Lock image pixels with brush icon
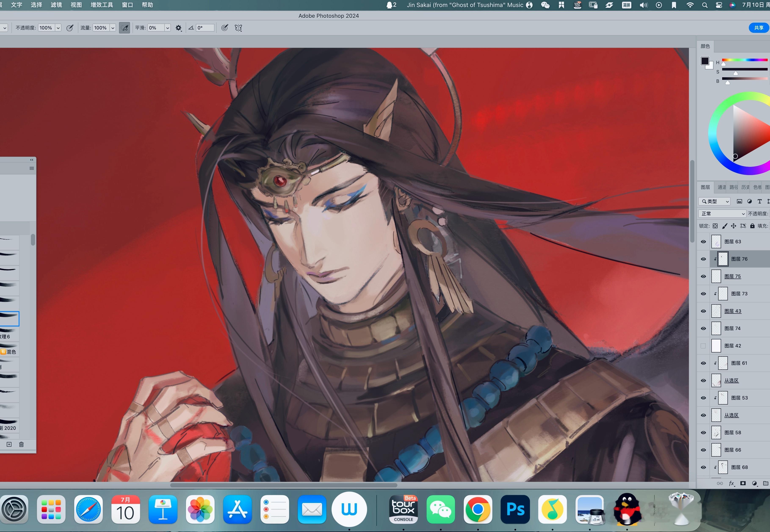Screen dimensions: 770x532 coord(724,226)
